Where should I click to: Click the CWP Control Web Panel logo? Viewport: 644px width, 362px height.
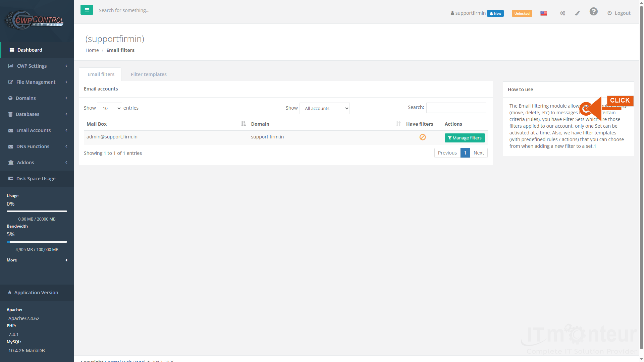coord(35,20)
